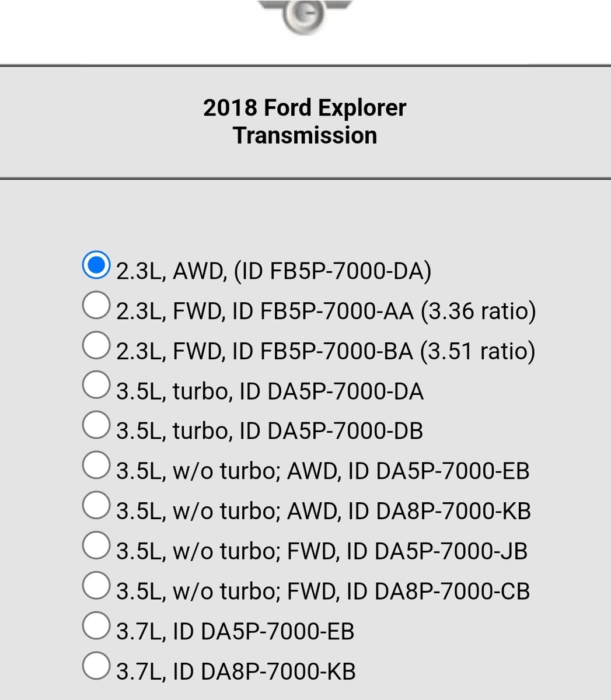The width and height of the screenshot is (611, 700).
Task: Choose radio button for FB5P-7000-AA 3.36 ratio
Action: click(96, 305)
